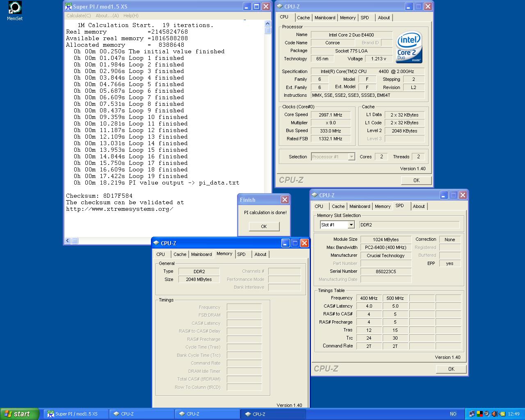This screenshot has height=420, width=525.
Task: Switch to second CPU-Z taskbar button
Action: point(207,414)
